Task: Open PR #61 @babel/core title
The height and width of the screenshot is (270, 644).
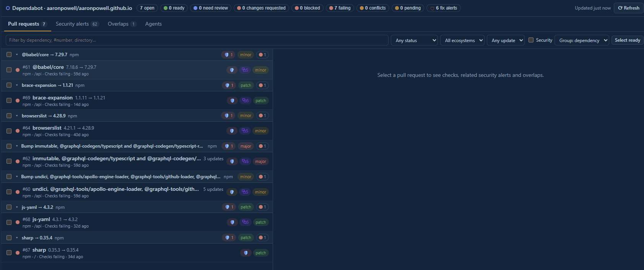Action: [x=48, y=67]
